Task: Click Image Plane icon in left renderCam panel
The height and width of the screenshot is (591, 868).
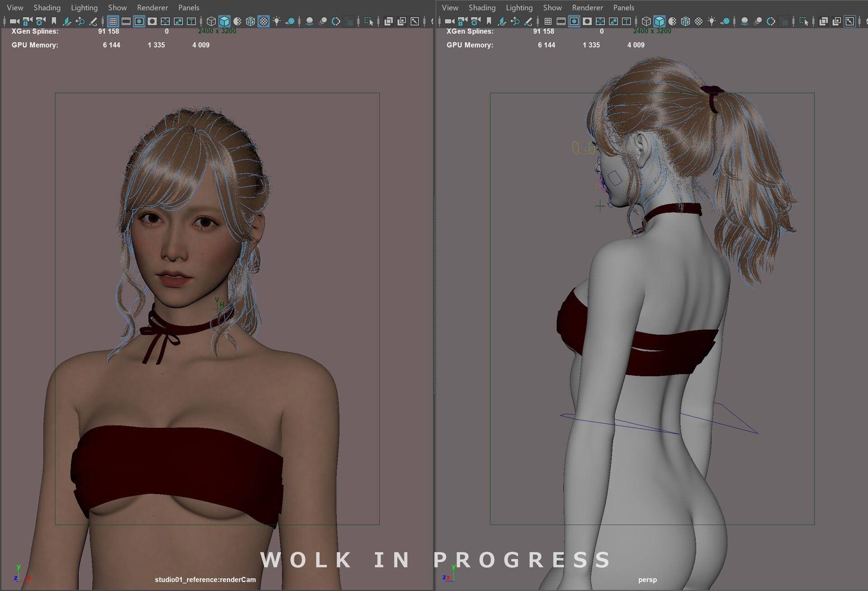Action: pyautogui.click(x=67, y=21)
